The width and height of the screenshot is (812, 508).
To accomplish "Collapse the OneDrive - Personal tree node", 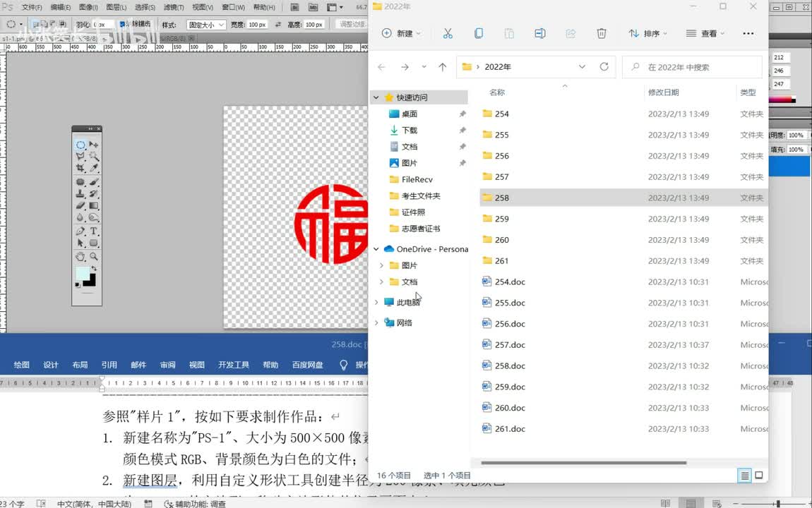I will (376, 249).
